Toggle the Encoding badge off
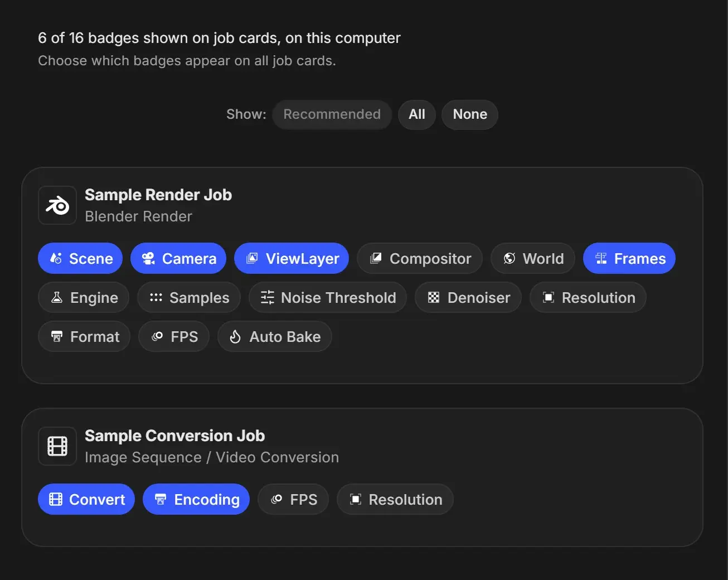The image size is (728, 580). click(196, 499)
